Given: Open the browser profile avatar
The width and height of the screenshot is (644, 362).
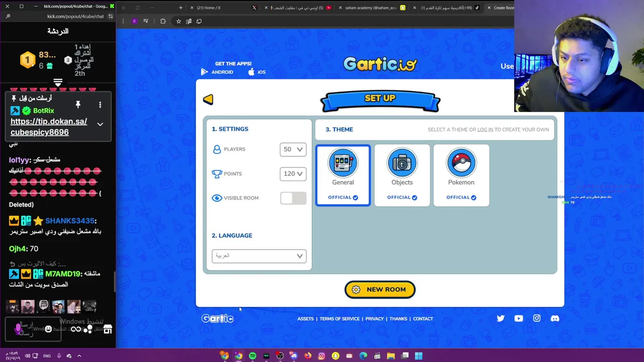Looking at the screenshot, I should 134,21.
